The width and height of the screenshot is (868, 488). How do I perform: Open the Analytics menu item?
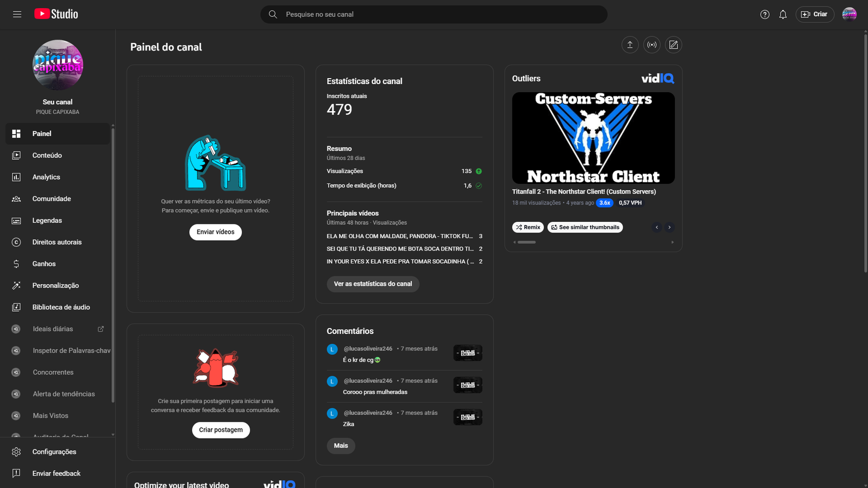(x=58, y=177)
